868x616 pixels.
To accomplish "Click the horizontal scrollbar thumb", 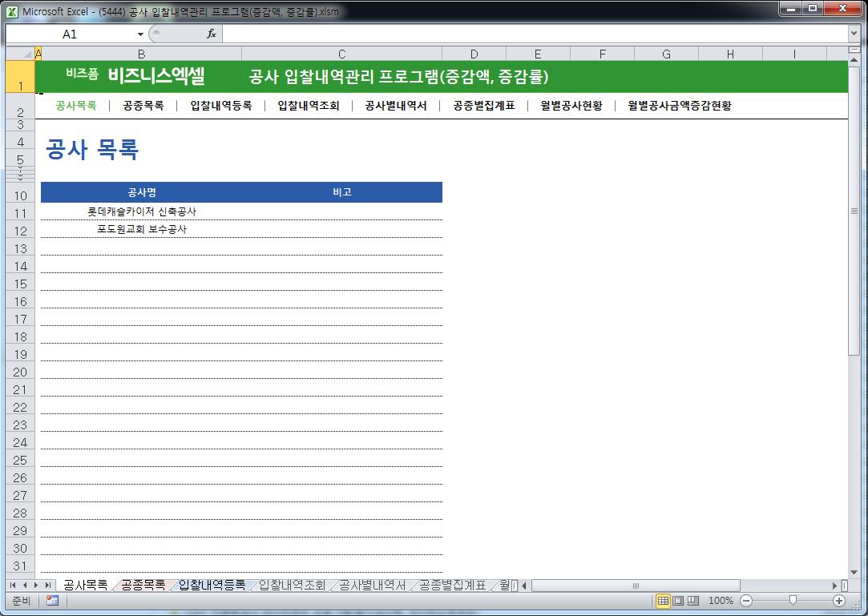I will click(636, 586).
